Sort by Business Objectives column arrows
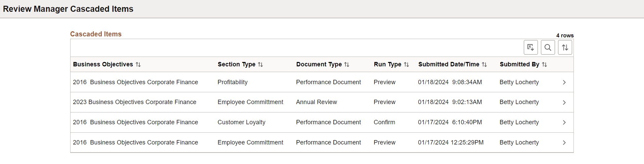The height and width of the screenshot is (164, 644). [x=138, y=65]
